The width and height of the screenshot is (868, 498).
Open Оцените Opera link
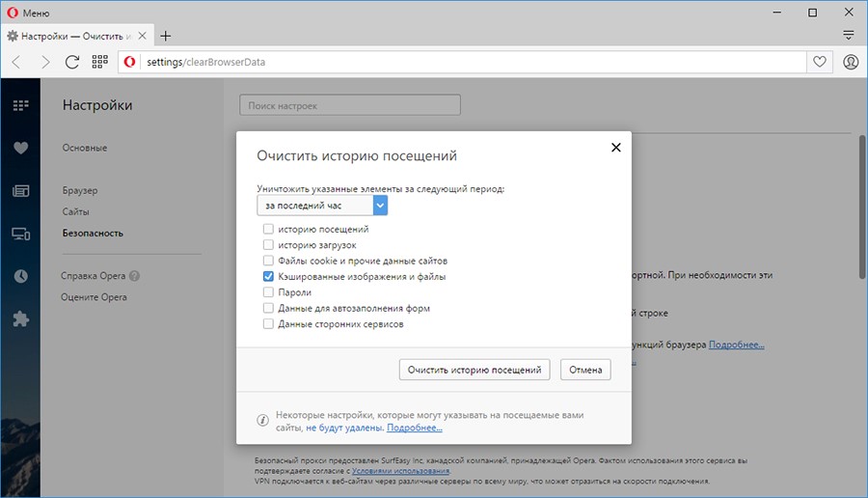pyautogui.click(x=94, y=297)
